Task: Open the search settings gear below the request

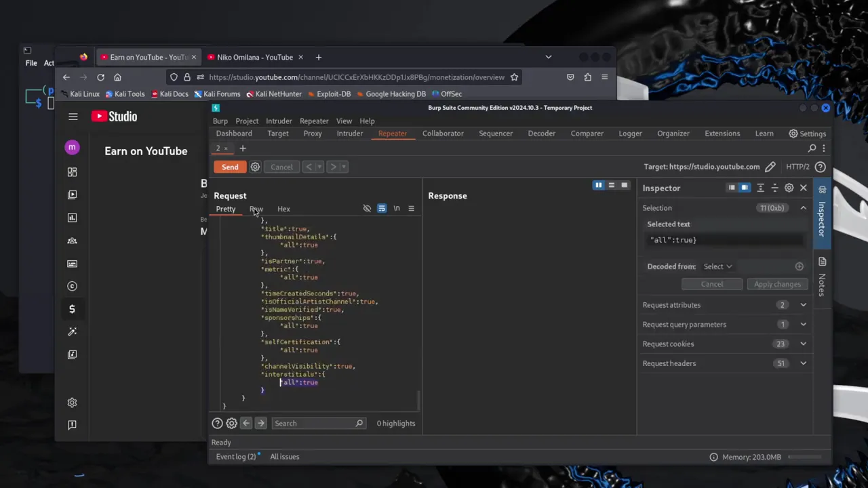Action: click(x=231, y=424)
